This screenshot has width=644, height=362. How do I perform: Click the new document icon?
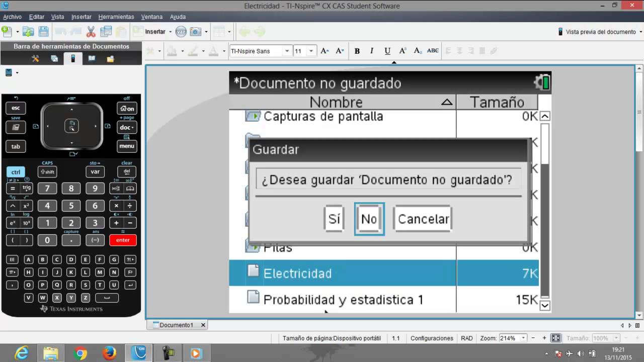pyautogui.click(x=7, y=31)
